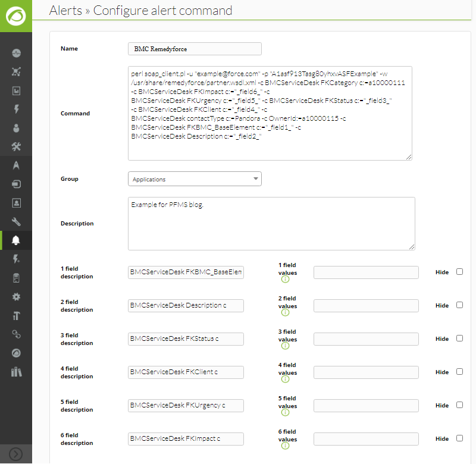
Task: Open the library books sidebar icon
Action: click(17, 372)
